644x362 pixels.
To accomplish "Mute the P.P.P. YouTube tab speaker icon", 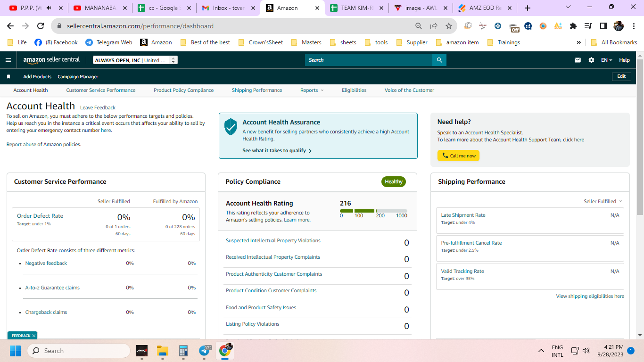I will click(49, 8).
